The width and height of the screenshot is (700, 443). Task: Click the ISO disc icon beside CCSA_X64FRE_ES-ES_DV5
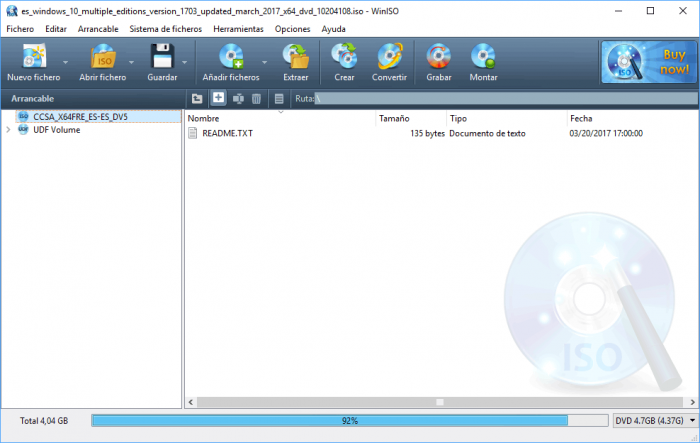point(23,117)
